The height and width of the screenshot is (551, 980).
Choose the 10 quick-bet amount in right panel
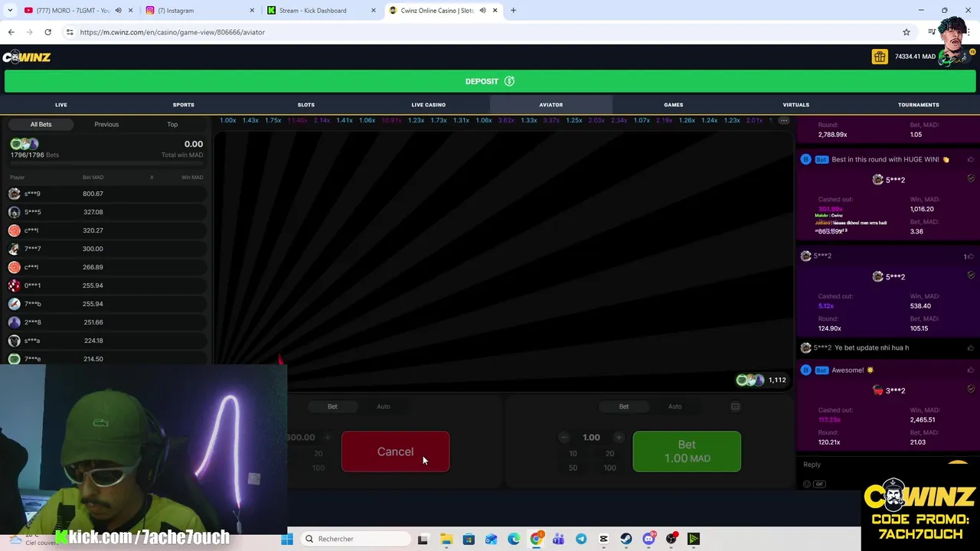tap(573, 454)
